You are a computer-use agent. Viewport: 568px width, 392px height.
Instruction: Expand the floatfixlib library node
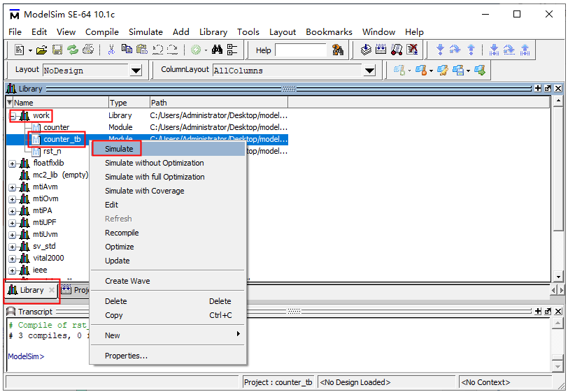click(13, 164)
